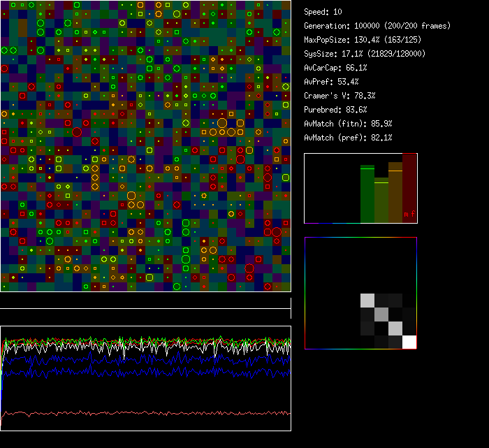Image resolution: width=489 pixels, height=448 pixels.
Task: Click the Generation: 100000 counter
Action: click(x=377, y=26)
